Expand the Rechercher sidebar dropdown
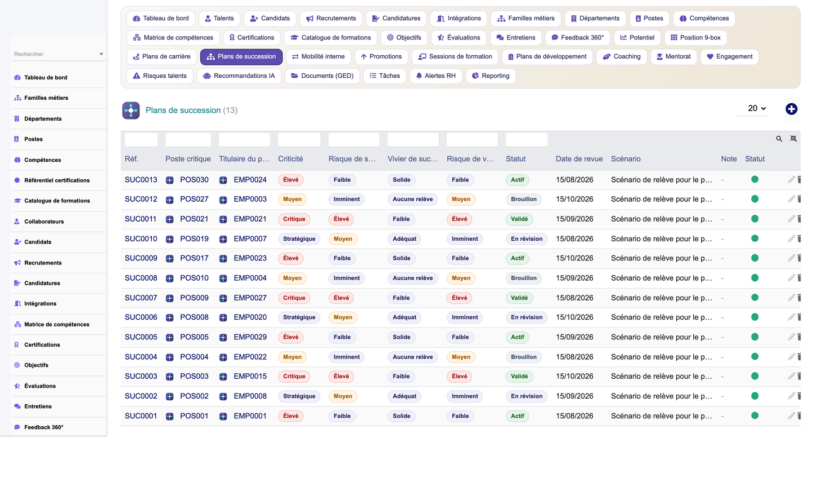This screenshot has width=815, height=504. coord(101,54)
